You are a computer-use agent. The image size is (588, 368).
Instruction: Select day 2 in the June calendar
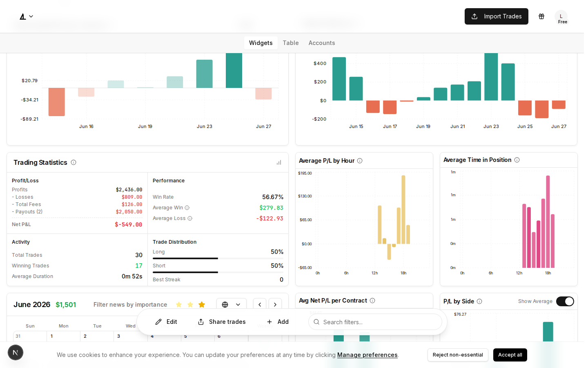tap(97, 336)
